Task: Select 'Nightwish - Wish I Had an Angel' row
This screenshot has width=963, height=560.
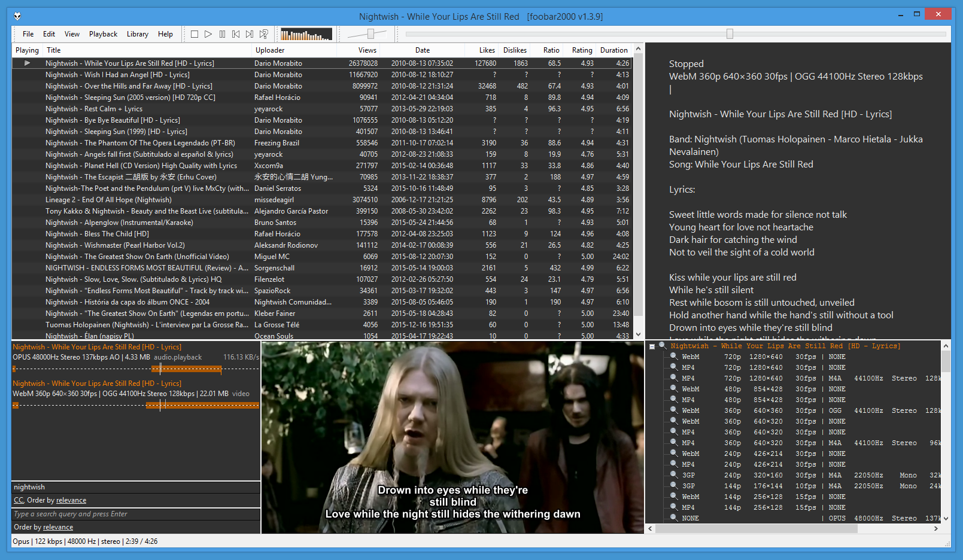Action: [x=323, y=74]
